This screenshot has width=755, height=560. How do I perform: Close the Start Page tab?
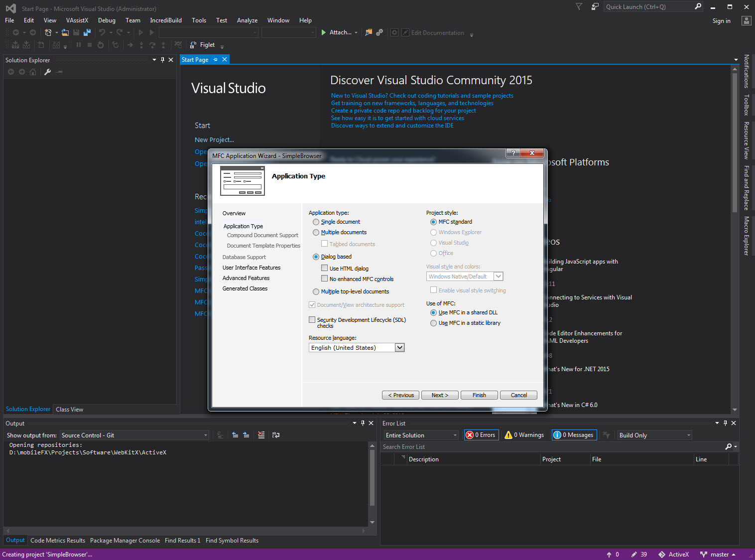(x=225, y=59)
